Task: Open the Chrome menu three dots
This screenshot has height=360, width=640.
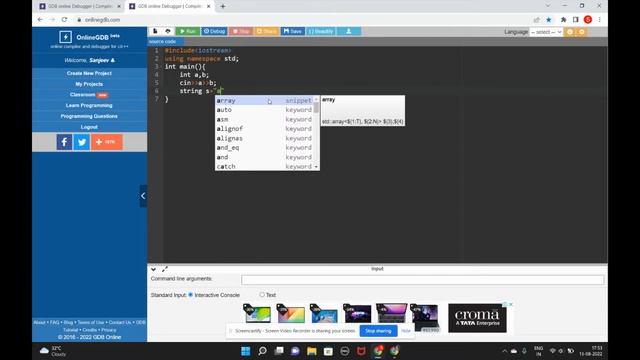Action: (x=600, y=20)
